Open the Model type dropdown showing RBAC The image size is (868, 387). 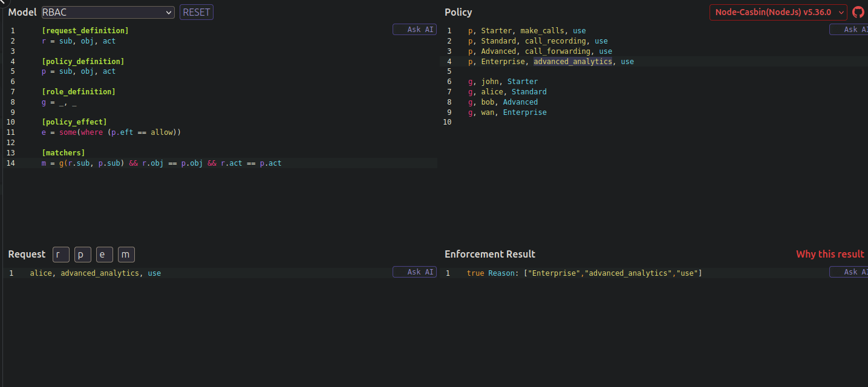point(108,12)
